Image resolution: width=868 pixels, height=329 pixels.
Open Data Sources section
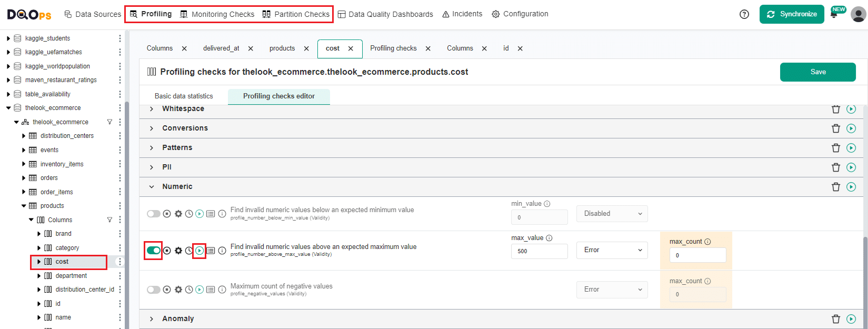93,14
